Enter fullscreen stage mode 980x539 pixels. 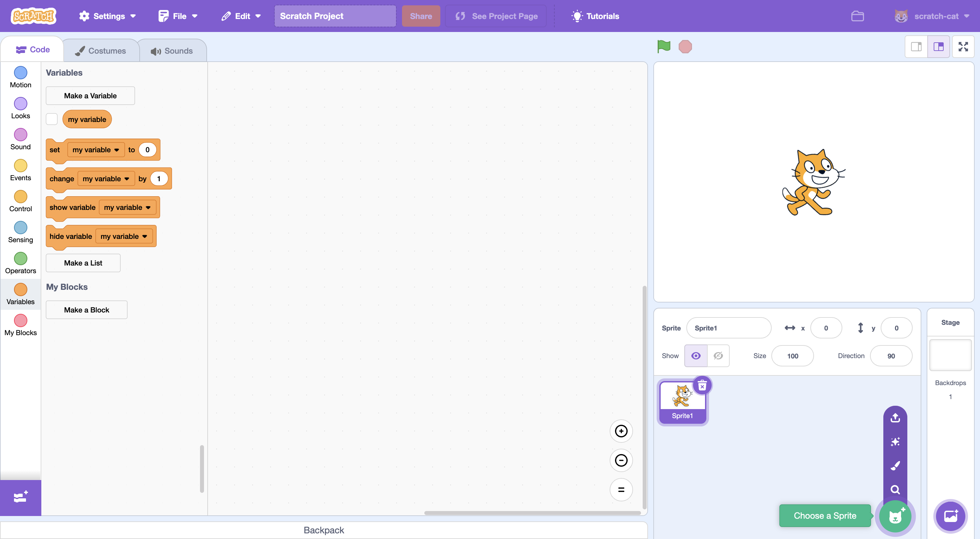pyautogui.click(x=964, y=46)
